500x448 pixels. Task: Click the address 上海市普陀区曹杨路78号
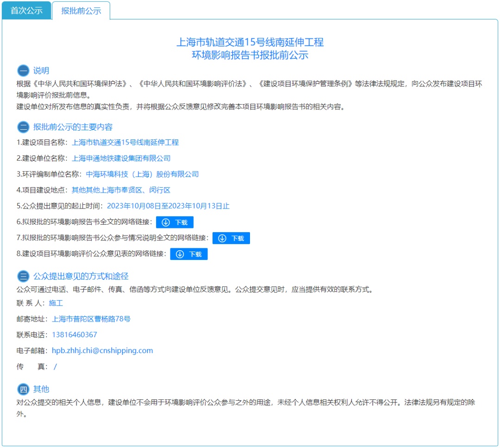click(x=91, y=319)
